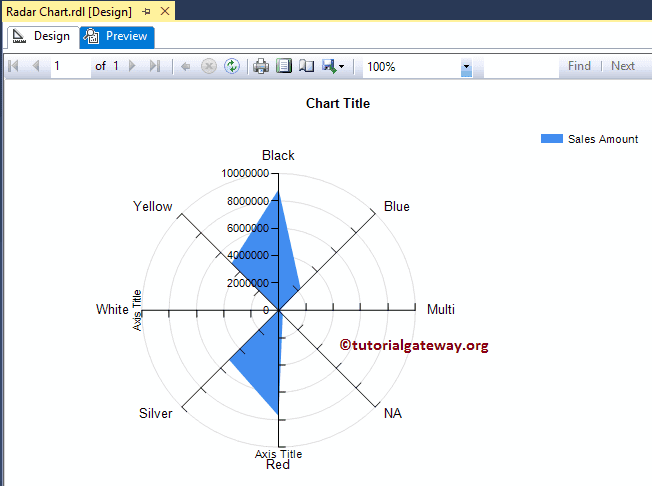The height and width of the screenshot is (486, 652).
Task: Switch to the Design tab
Action: pos(43,37)
